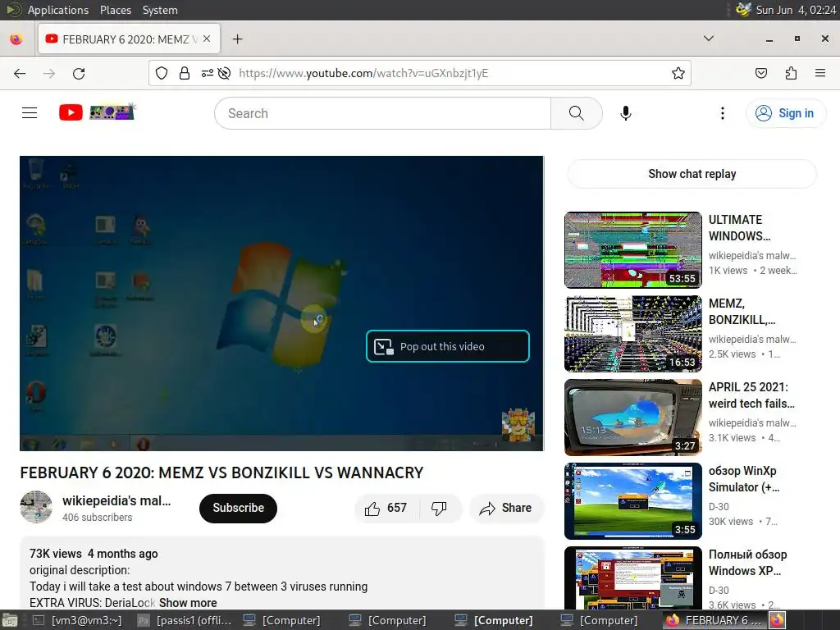View site security via padlock icon
Image resolution: width=840 pixels, height=630 pixels.
coord(185,73)
